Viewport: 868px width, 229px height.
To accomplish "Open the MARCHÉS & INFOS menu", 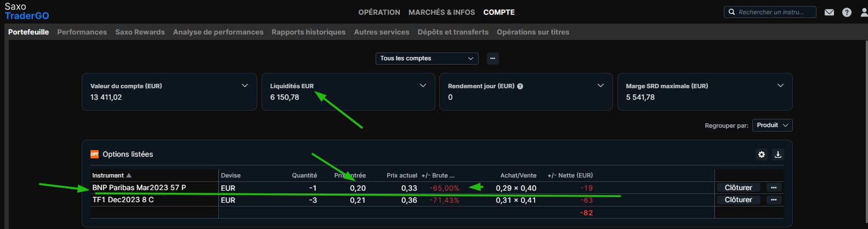I will click(x=441, y=12).
